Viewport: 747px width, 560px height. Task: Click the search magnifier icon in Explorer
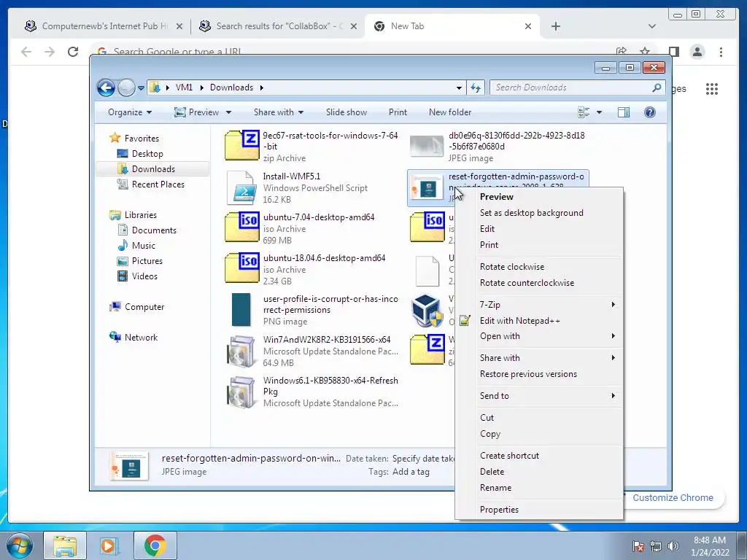tap(657, 87)
